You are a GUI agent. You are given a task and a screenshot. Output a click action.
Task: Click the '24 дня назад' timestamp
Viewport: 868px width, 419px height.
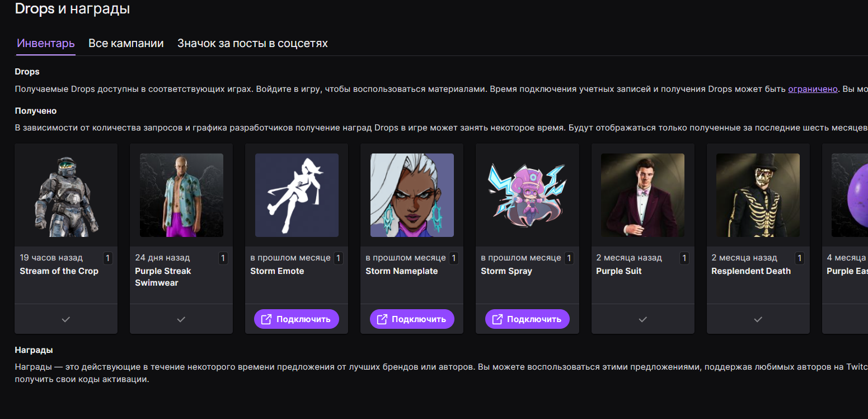click(162, 258)
